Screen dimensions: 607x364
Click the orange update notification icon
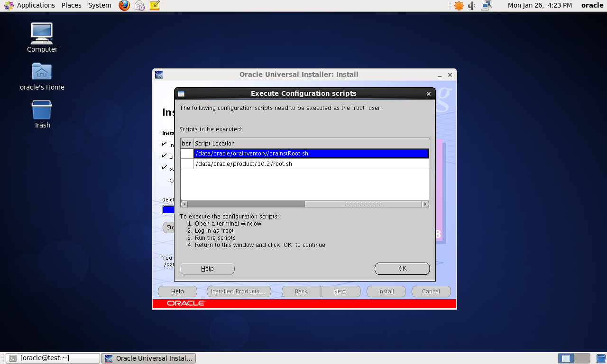point(459,6)
